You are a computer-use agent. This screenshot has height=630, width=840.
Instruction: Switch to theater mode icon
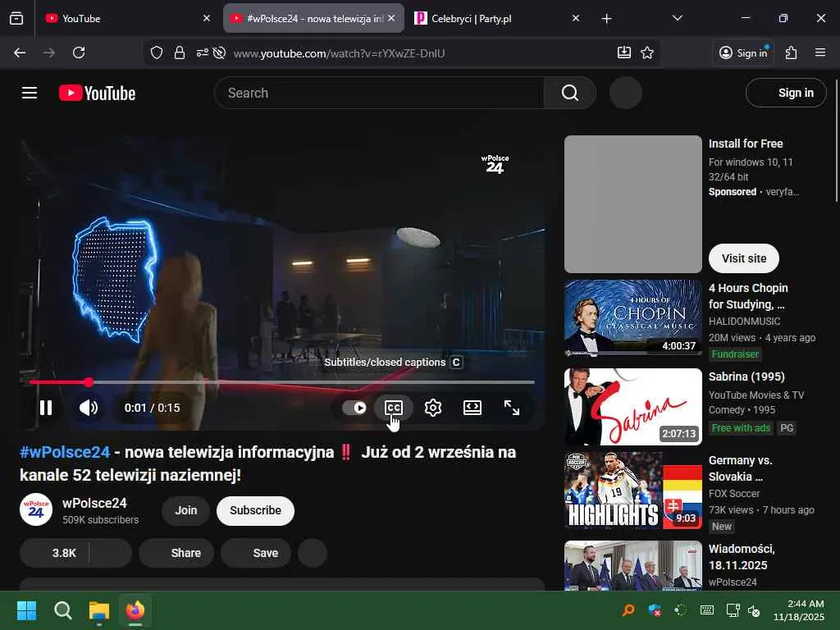click(472, 409)
